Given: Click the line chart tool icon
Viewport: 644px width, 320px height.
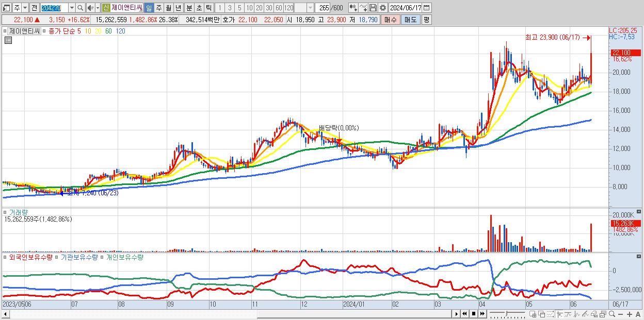Looking at the screenshot, I should click(x=568, y=314).
